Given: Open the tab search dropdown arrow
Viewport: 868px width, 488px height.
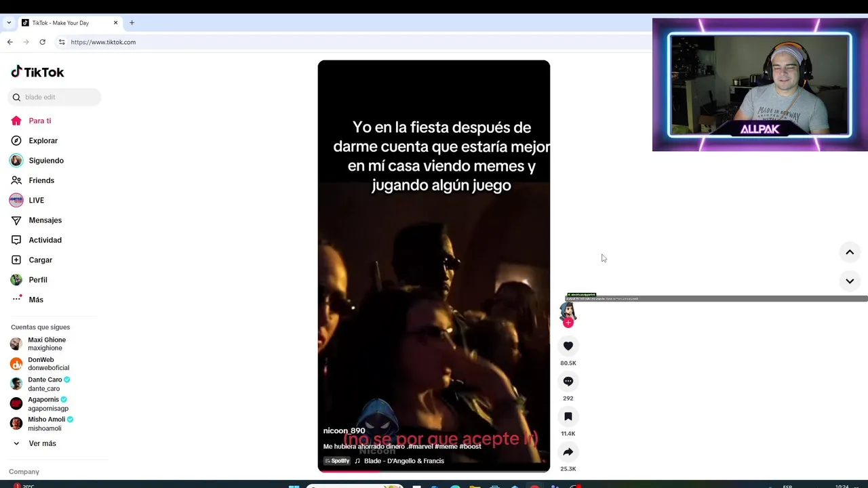Looking at the screenshot, I should click(x=9, y=22).
